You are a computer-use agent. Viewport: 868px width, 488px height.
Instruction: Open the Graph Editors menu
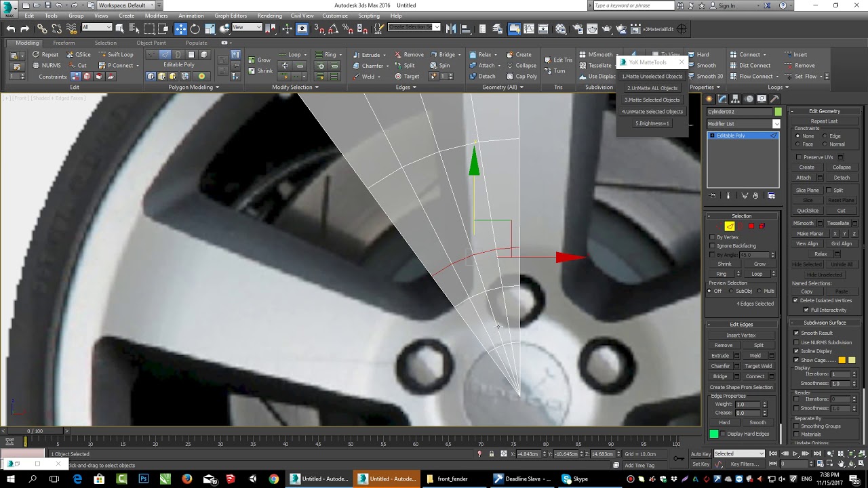pyautogui.click(x=231, y=16)
